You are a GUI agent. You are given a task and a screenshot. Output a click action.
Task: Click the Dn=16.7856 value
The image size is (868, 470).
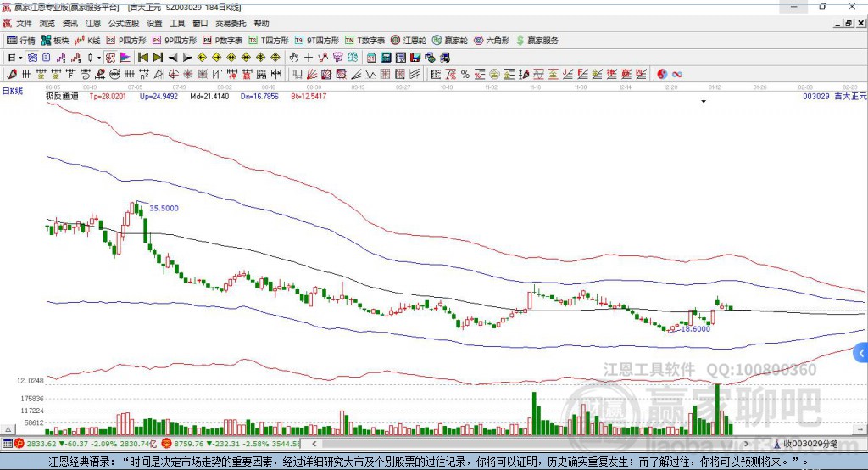click(x=259, y=97)
